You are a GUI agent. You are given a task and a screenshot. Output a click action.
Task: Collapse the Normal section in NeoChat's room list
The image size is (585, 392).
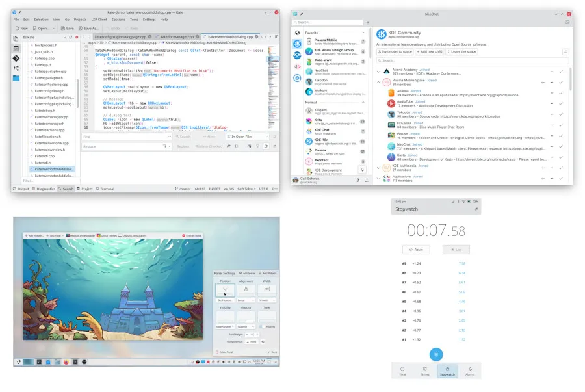coord(363,103)
